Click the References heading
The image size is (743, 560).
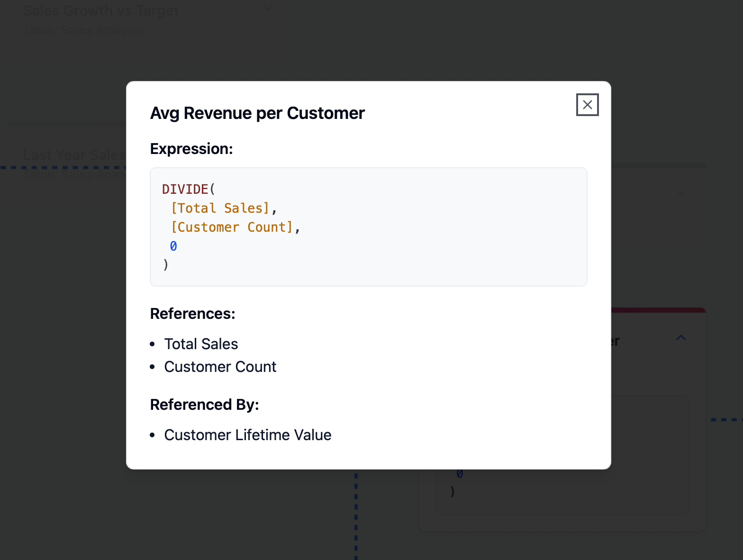pos(192,314)
